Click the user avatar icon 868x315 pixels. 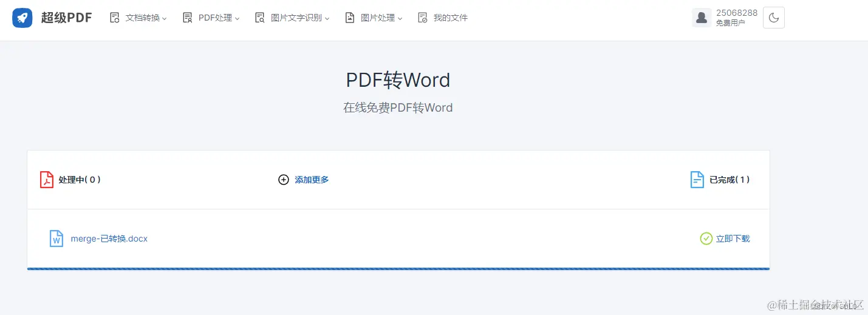tap(702, 18)
